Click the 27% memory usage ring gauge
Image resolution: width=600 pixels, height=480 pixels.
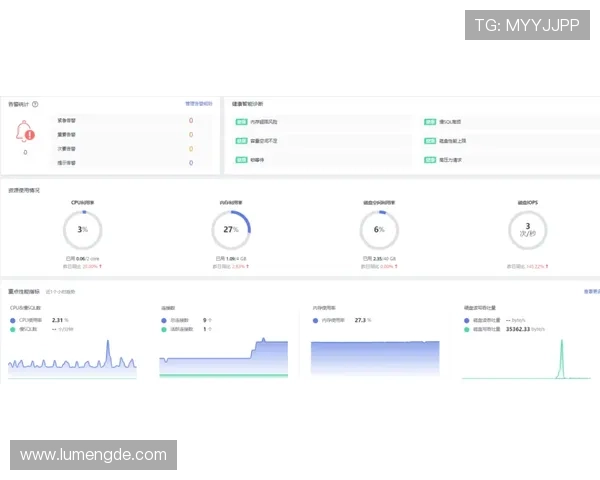coord(231,230)
